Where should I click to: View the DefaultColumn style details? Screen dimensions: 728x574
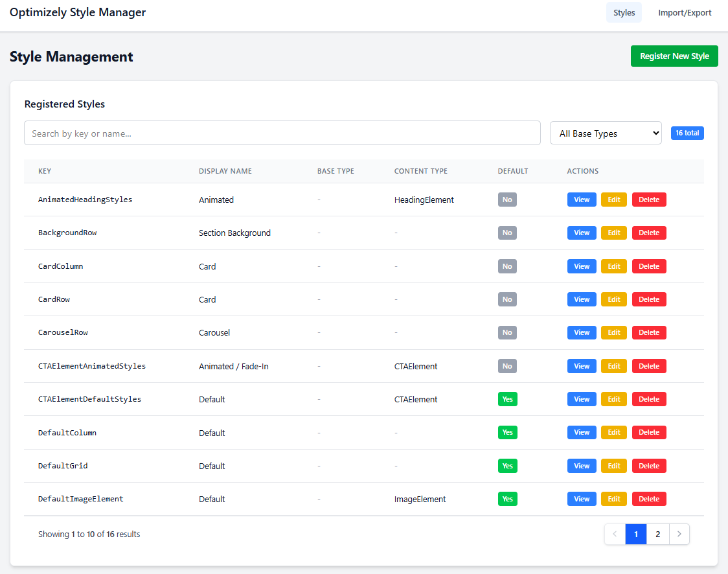pyautogui.click(x=582, y=432)
